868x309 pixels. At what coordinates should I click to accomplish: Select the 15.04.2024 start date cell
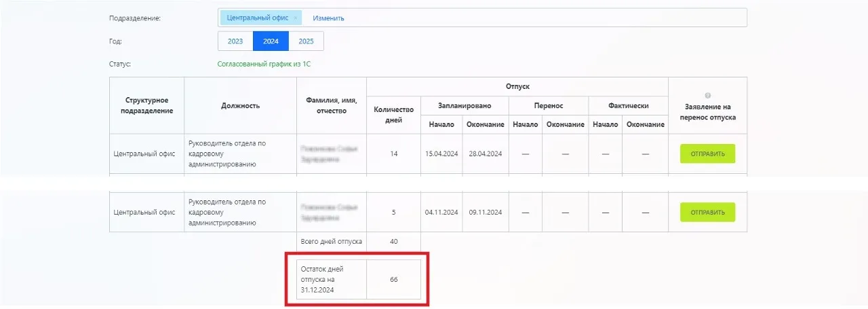pyautogui.click(x=441, y=154)
